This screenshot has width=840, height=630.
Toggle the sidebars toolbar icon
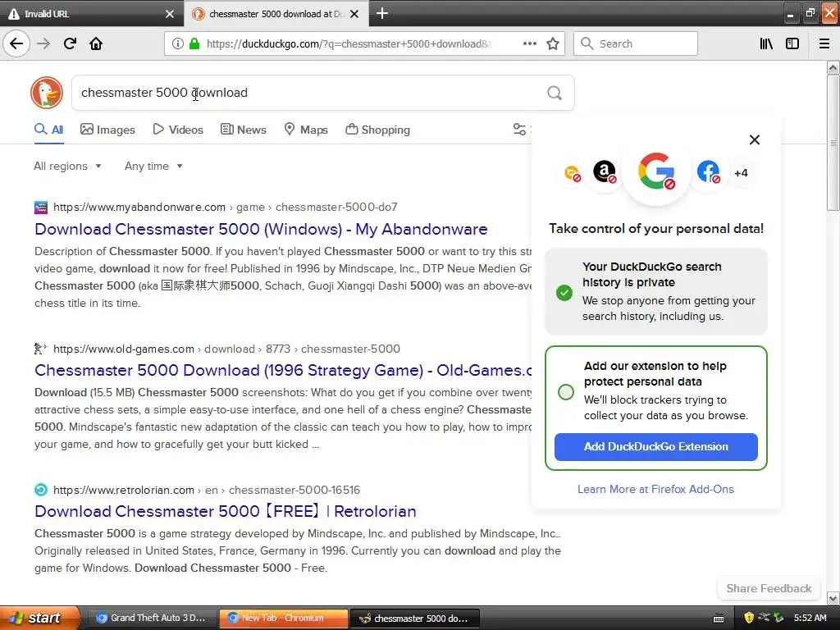pyautogui.click(x=792, y=43)
